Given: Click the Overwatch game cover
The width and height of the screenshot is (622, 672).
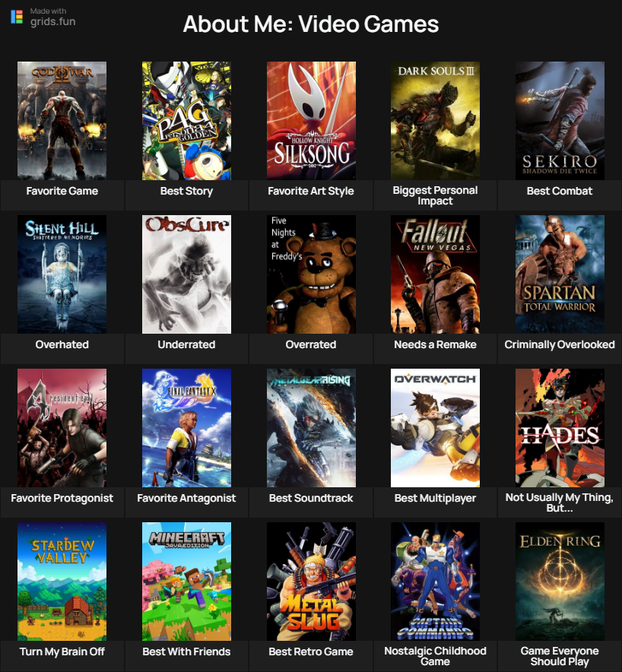Looking at the screenshot, I should pyautogui.click(x=435, y=428).
